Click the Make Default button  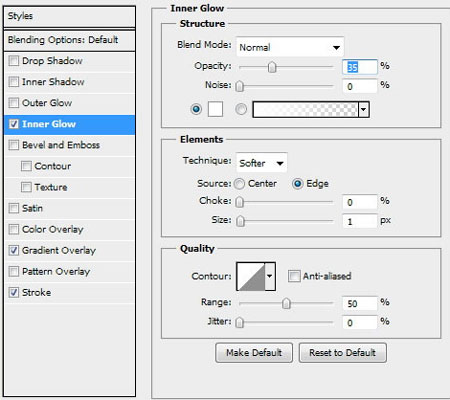(254, 353)
